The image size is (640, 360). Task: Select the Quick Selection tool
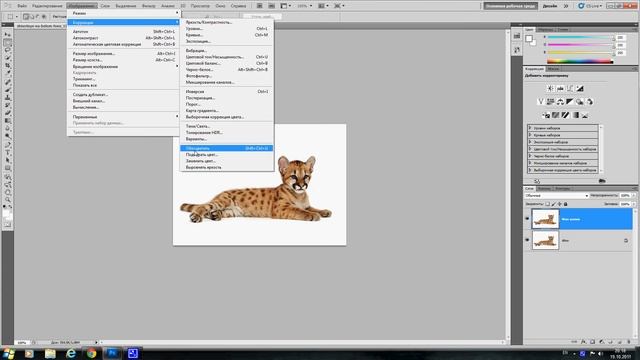(7, 58)
